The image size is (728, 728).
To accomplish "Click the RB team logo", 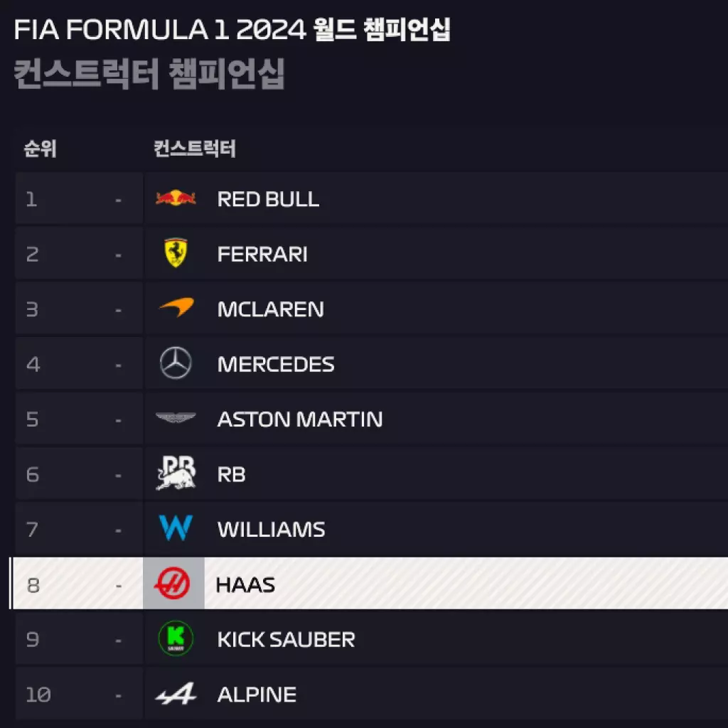I will tap(176, 473).
